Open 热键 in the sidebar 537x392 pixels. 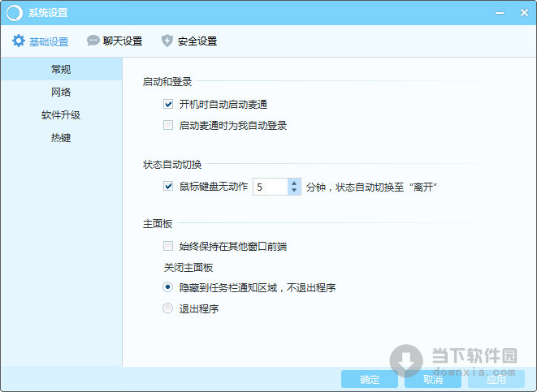pos(61,137)
